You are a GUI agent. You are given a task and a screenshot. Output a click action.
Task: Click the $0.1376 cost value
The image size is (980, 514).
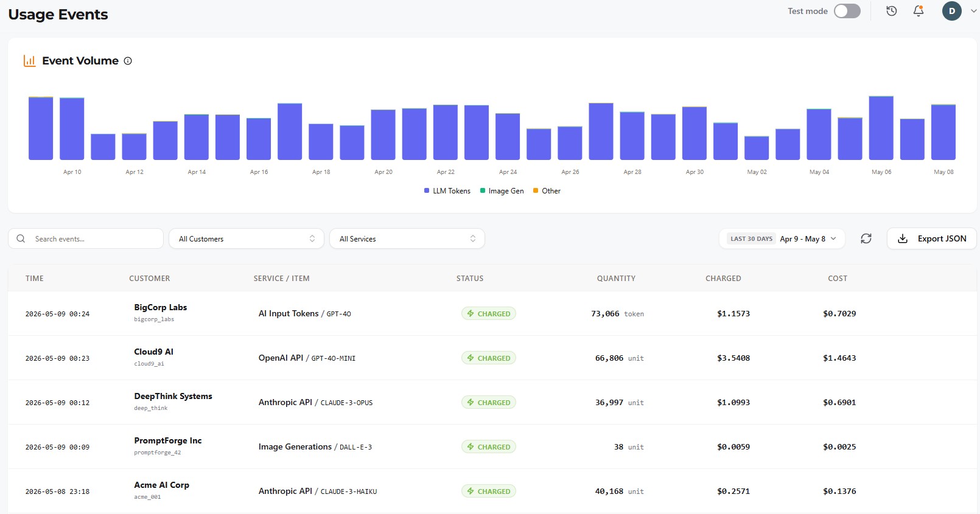[x=839, y=491]
